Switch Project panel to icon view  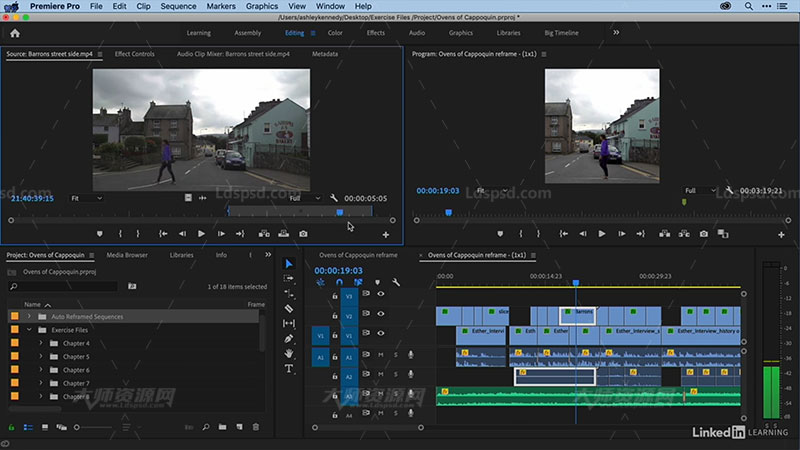click(45, 427)
